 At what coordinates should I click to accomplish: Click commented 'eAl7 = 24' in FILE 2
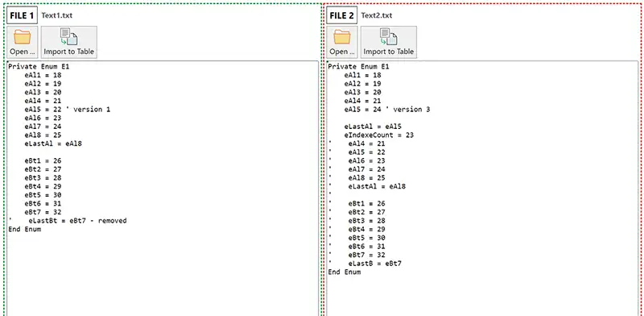click(367, 169)
